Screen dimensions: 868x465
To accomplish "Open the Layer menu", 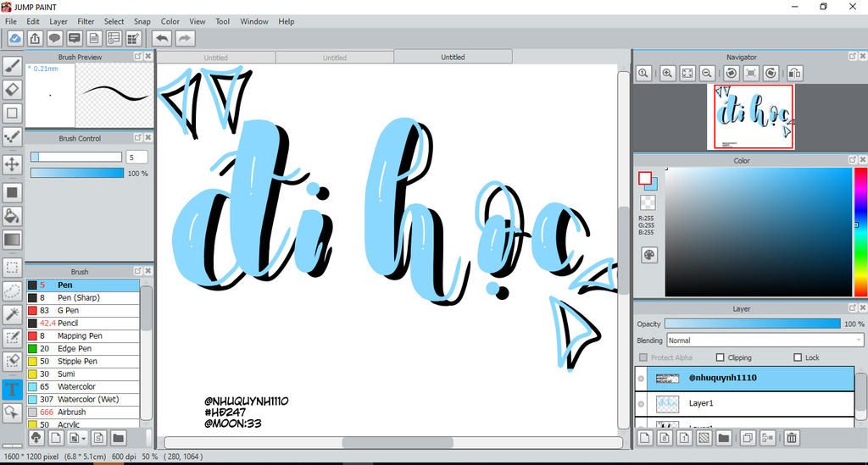I will pos(58,21).
